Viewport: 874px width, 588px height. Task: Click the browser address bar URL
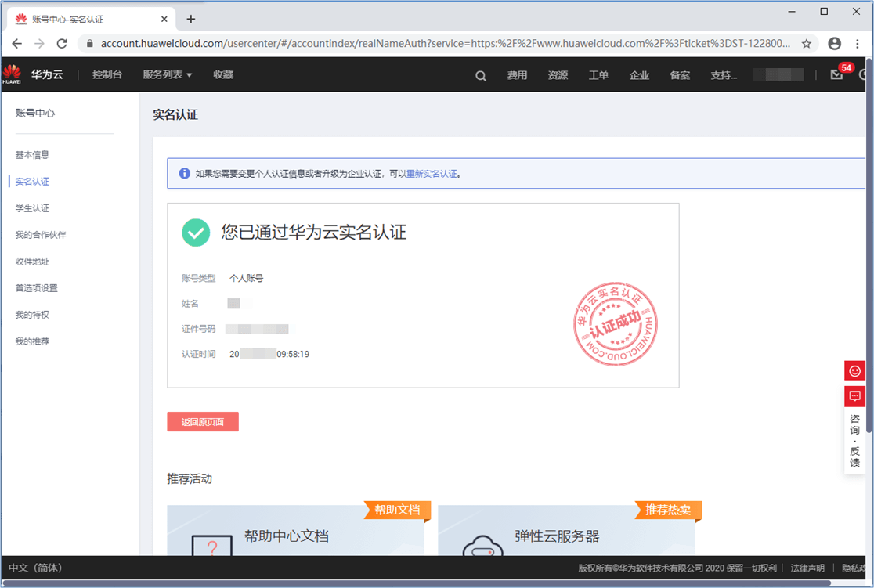[446, 44]
